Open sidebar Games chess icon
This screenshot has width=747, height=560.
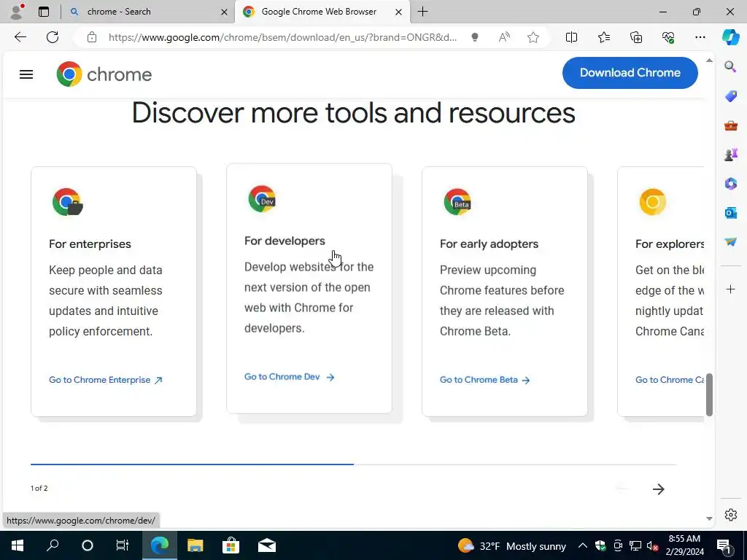click(730, 155)
